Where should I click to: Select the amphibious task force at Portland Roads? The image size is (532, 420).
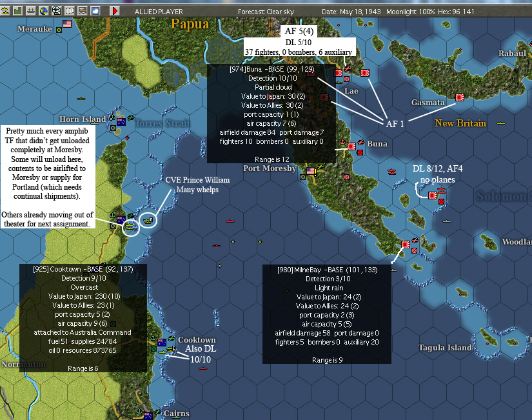(130, 226)
